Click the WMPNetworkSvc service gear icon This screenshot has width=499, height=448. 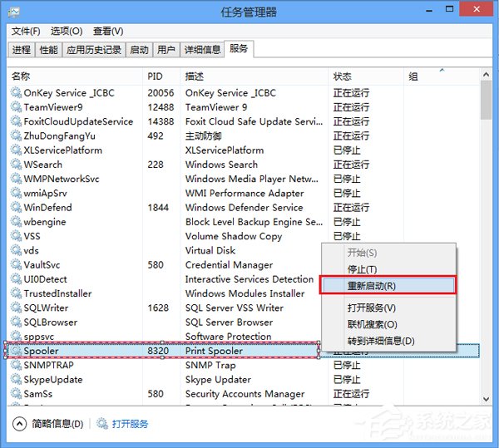point(17,179)
